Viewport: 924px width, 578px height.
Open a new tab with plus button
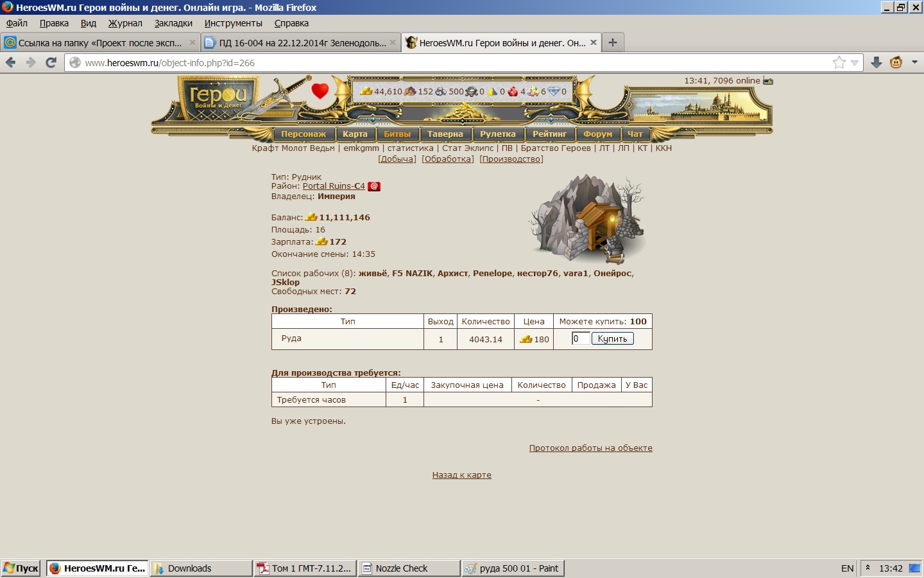tap(613, 42)
